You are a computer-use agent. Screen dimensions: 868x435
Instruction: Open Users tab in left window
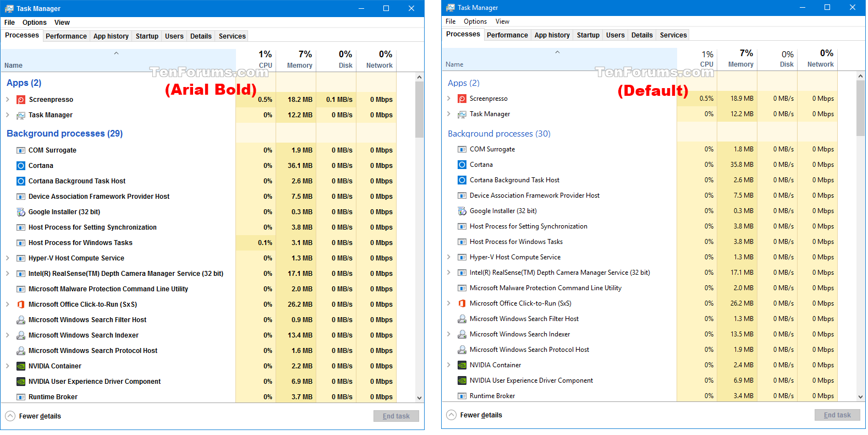[174, 36]
